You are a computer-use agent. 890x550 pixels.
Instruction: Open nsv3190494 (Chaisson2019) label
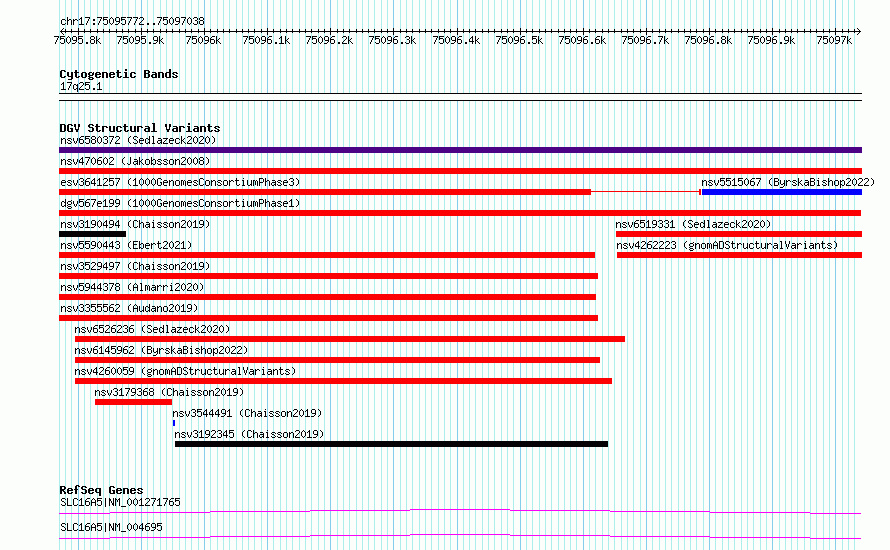(x=135, y=224)
